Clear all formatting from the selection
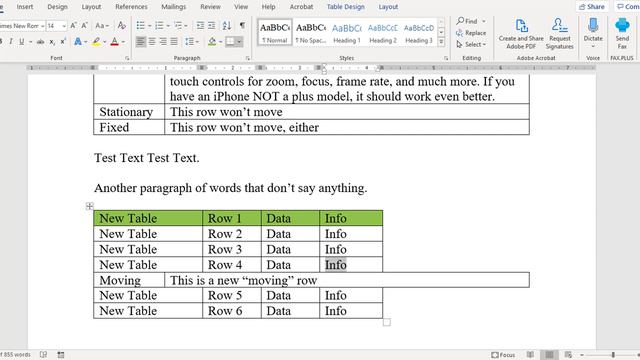The height and width of the screenshot is (360, 640). 121,26
